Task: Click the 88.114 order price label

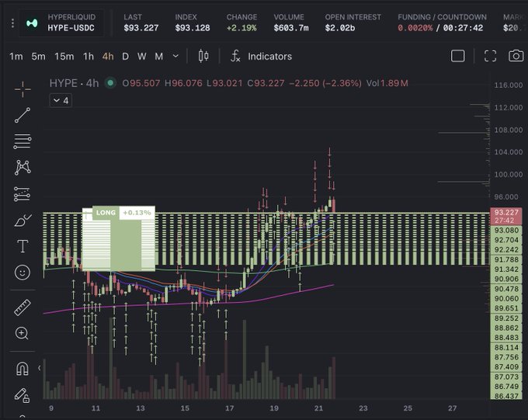Action: tap(506, 347)
